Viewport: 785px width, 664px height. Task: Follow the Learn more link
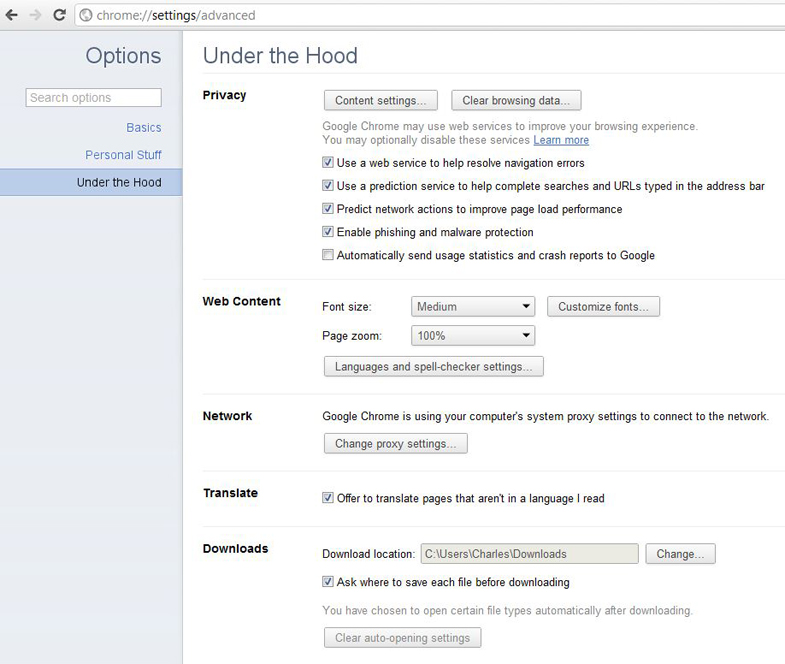pos(561,140)
